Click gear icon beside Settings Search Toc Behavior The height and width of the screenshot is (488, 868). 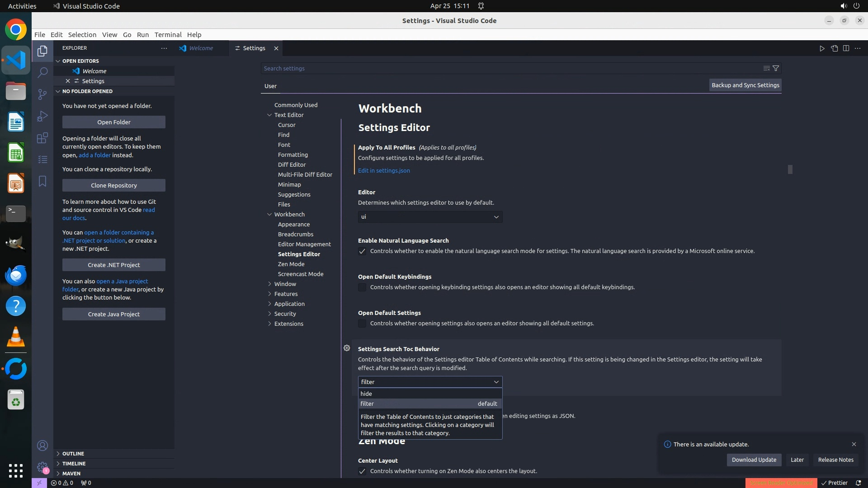point(347,348)
